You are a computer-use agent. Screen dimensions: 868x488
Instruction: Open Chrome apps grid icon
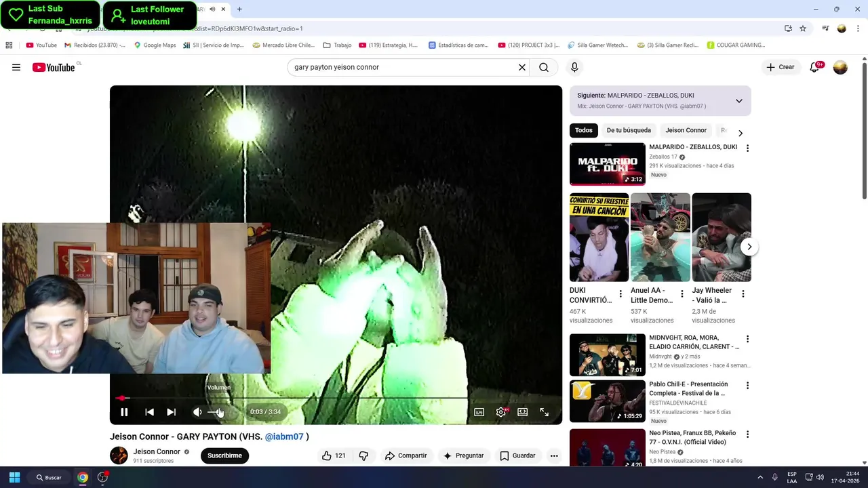point(9,45)
